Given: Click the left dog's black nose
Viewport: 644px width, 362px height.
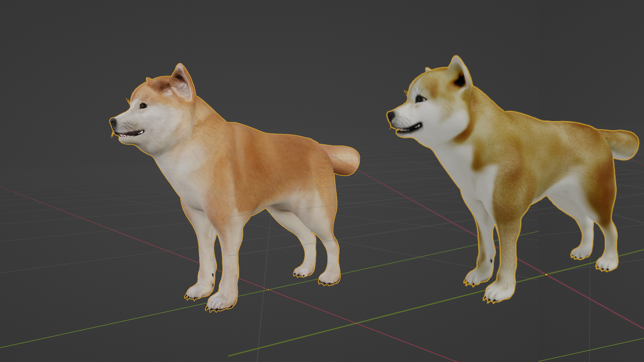Looking at the screenshot, I should (x=113, y=121).
